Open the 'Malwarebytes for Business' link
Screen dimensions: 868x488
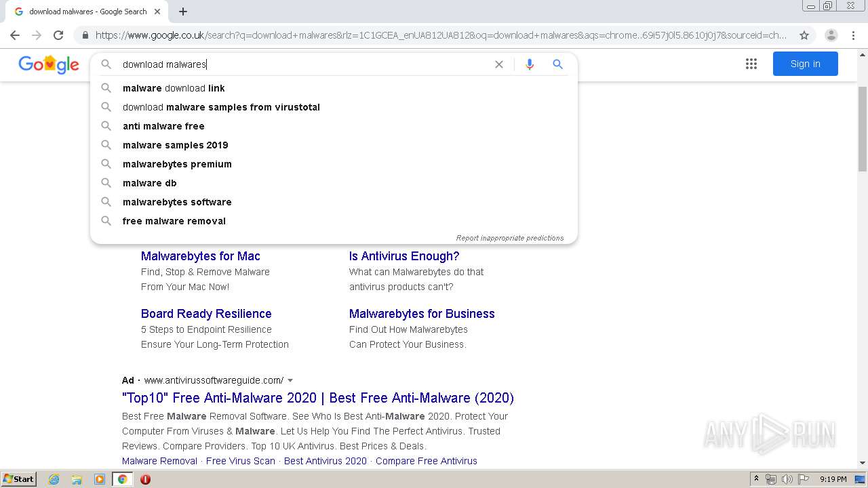[x=422, y=314]
